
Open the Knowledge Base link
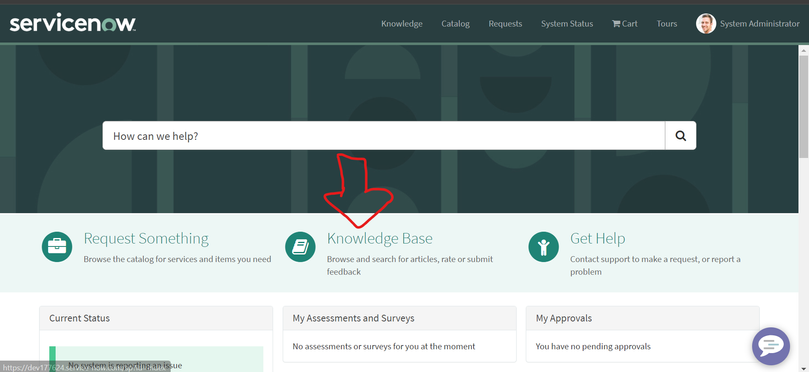[x=380, y=238]
